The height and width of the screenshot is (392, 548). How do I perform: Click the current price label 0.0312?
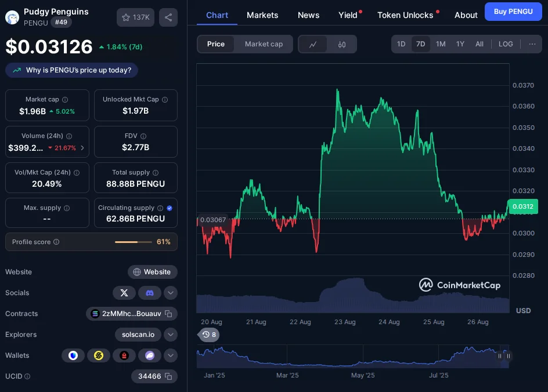point(522,206)
